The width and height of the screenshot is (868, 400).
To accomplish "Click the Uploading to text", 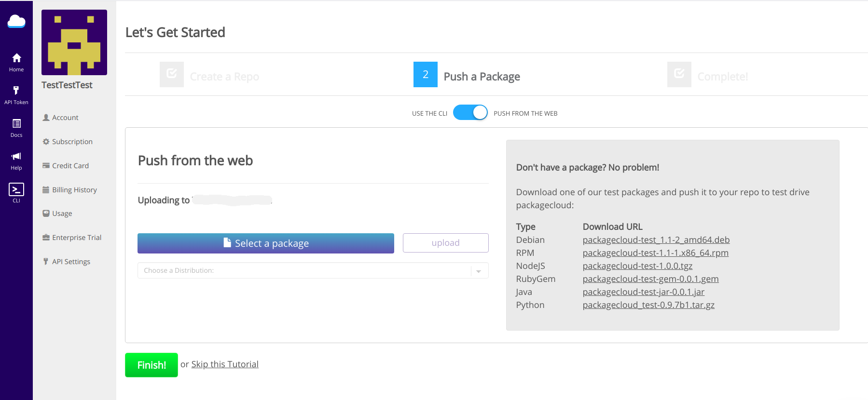I will click(x=164, y=200).
